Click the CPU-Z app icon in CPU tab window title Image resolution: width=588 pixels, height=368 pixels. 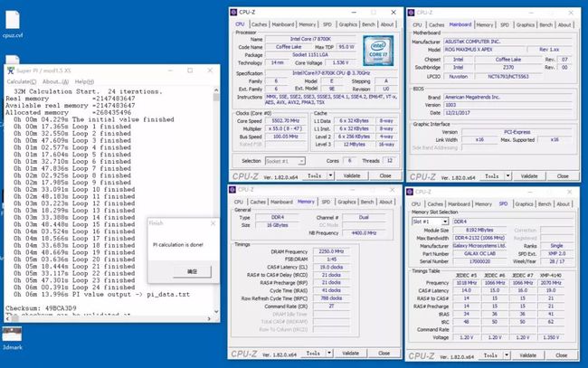tap(233, 13)
